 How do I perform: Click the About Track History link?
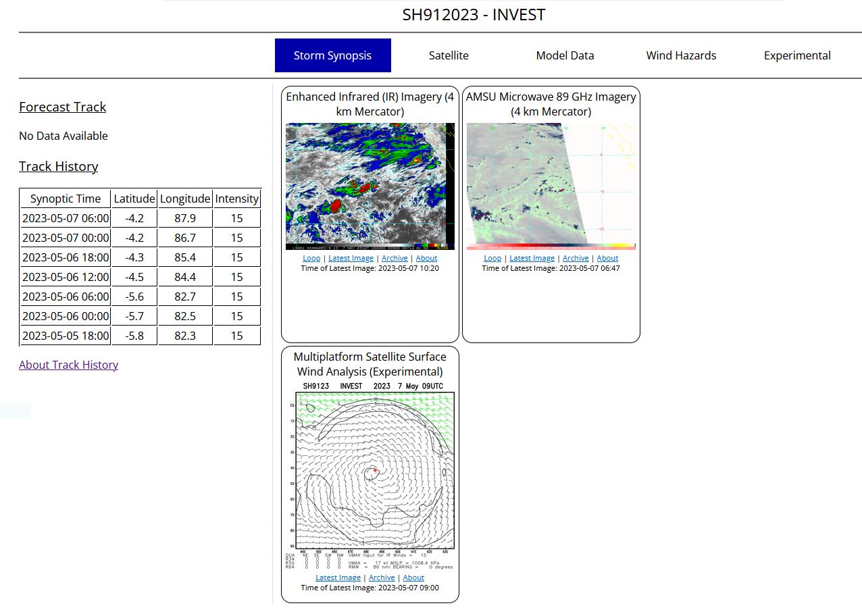point(68,365)
